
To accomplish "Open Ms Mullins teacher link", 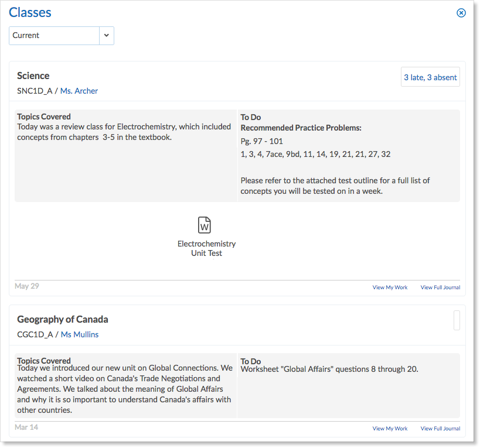I will pyautogui.click(x=80, y=334).
